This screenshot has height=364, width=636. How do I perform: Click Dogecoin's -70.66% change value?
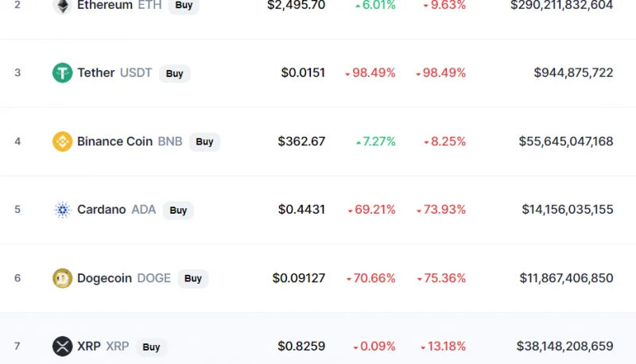click(370, 278)
